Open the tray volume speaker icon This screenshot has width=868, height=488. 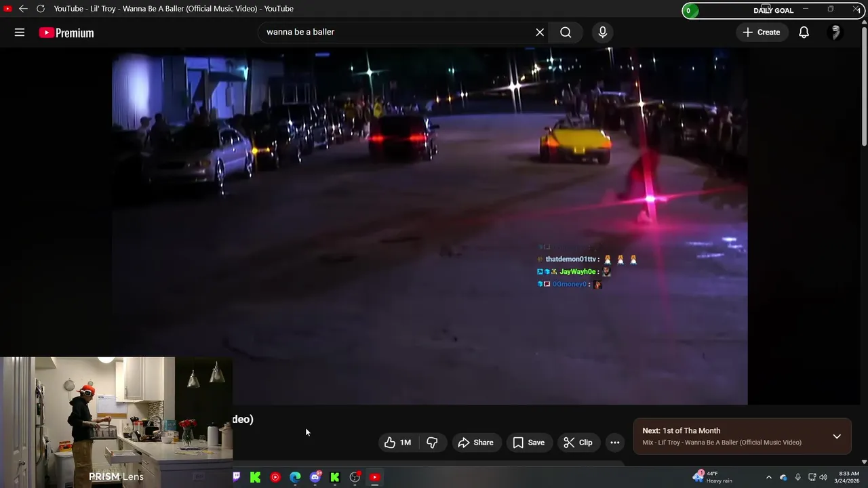823,477
